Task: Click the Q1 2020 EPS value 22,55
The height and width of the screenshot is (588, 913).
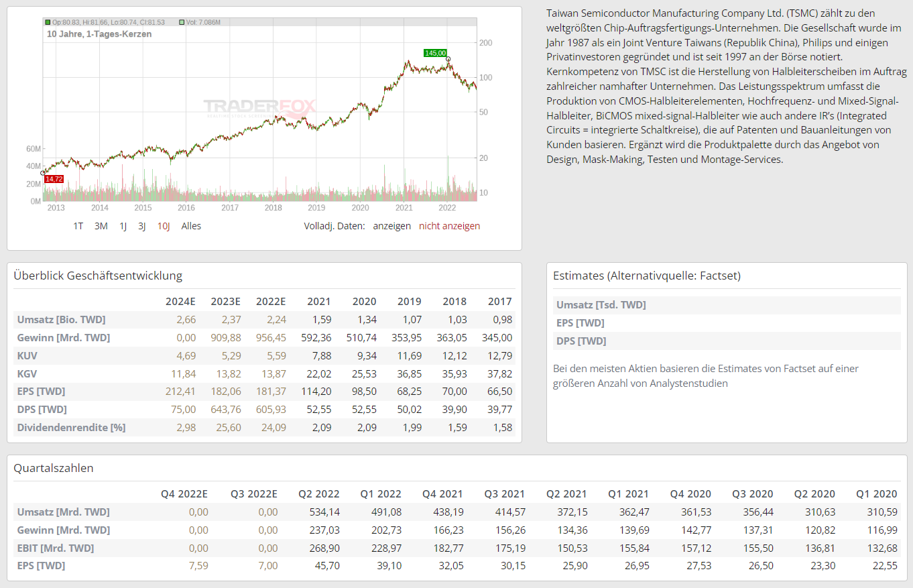Action: pyautogui.click(x=884, y=565)
